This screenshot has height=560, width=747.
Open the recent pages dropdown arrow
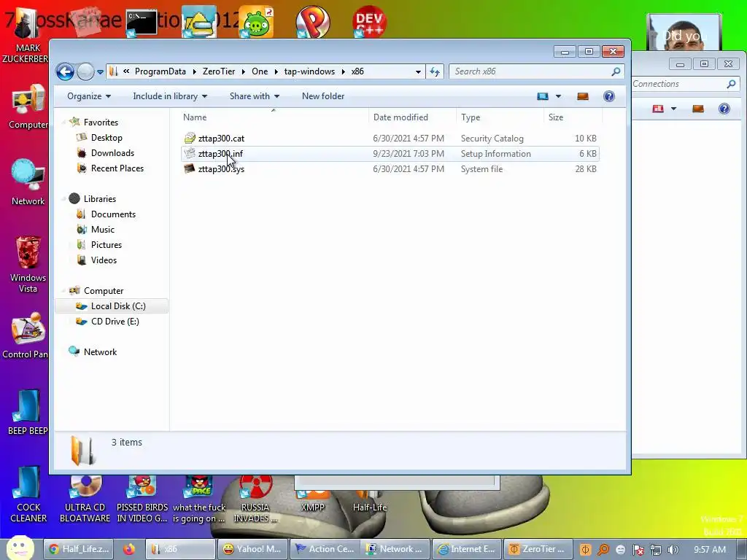point(100,72)
